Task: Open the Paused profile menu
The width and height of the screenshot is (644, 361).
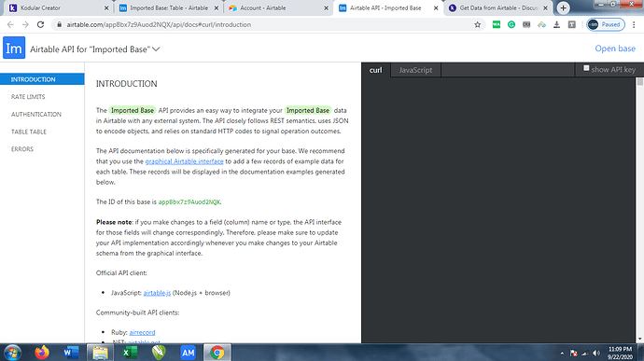Action: click(x=606, y=24)
